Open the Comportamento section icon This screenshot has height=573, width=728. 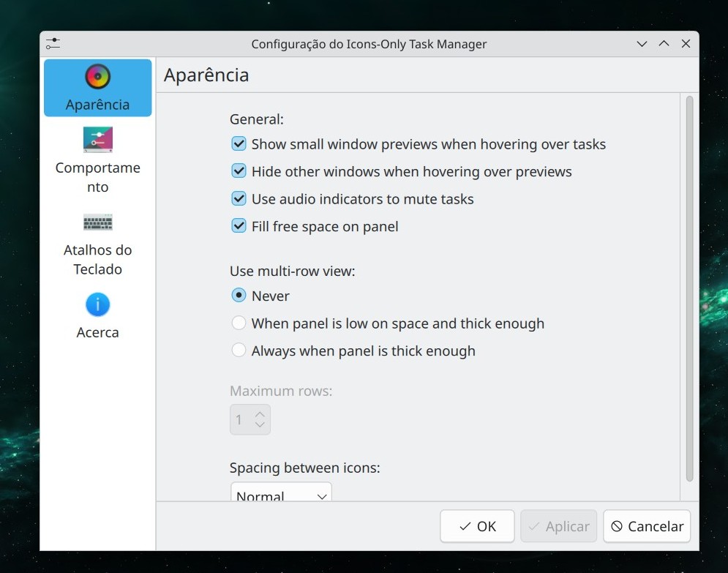[x=97, y=139]
